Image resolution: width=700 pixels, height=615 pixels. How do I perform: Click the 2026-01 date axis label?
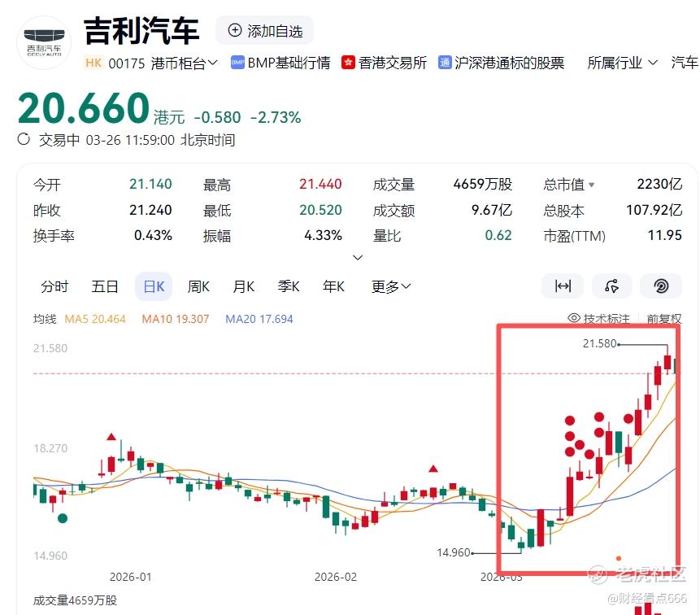tap(130, 577)
